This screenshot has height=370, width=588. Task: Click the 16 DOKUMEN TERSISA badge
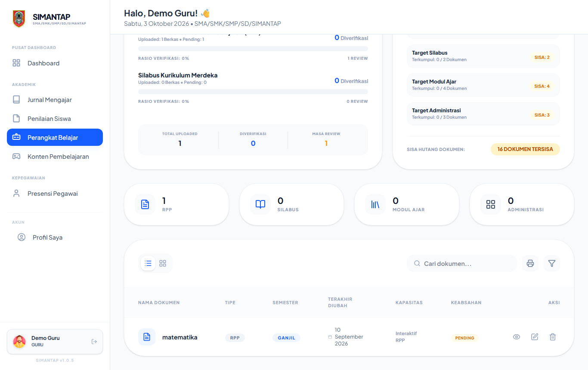(x=525, y=149)
